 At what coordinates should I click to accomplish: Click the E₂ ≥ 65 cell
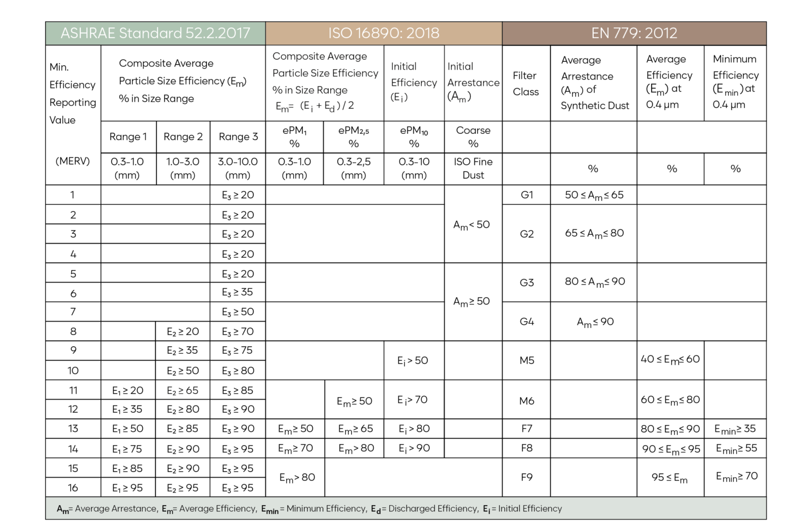[182, 390]
